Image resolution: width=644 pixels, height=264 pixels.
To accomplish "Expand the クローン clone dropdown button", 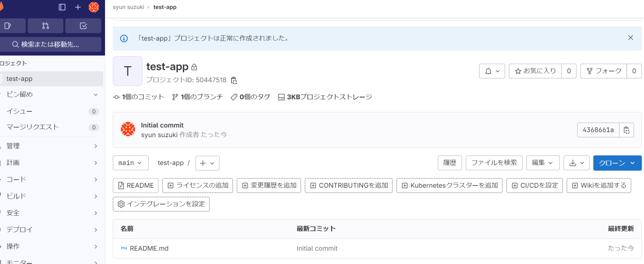I will (x=617, y=163).
